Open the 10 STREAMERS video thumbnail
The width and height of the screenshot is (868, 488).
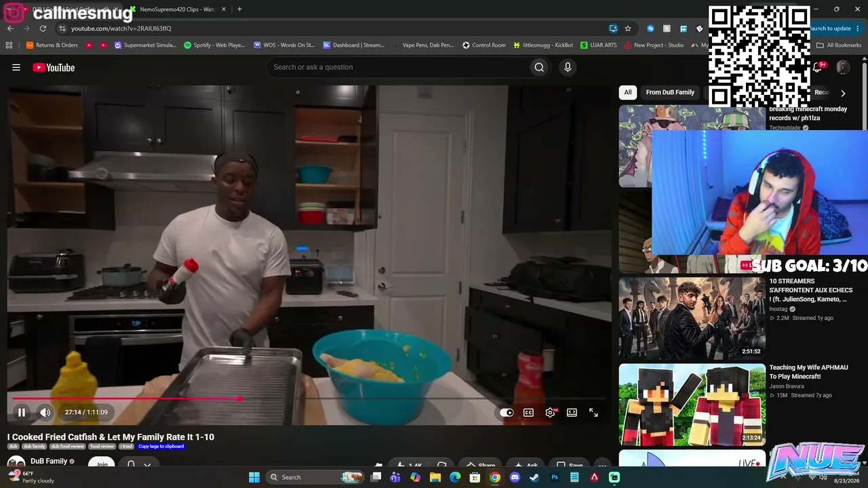(x=692, y=319)
